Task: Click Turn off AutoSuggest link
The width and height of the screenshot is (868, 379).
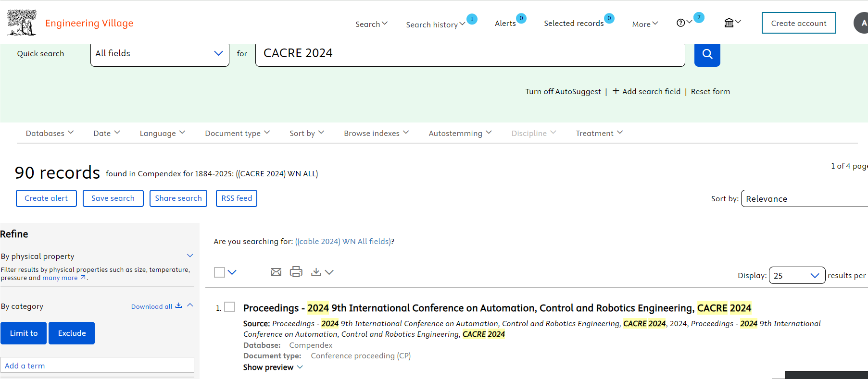Action: pyautogui.click(x=563, y=91)
